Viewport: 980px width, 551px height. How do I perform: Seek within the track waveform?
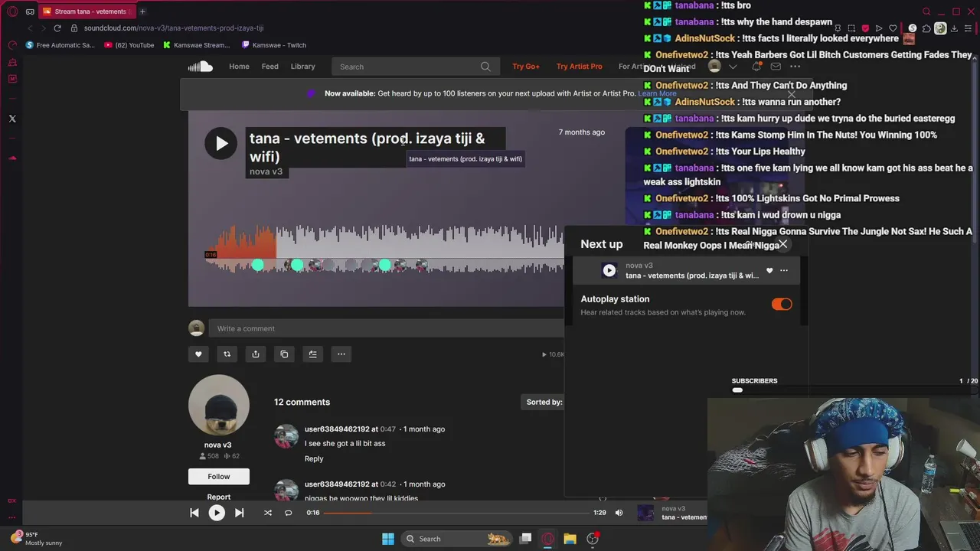click(384, 249)
